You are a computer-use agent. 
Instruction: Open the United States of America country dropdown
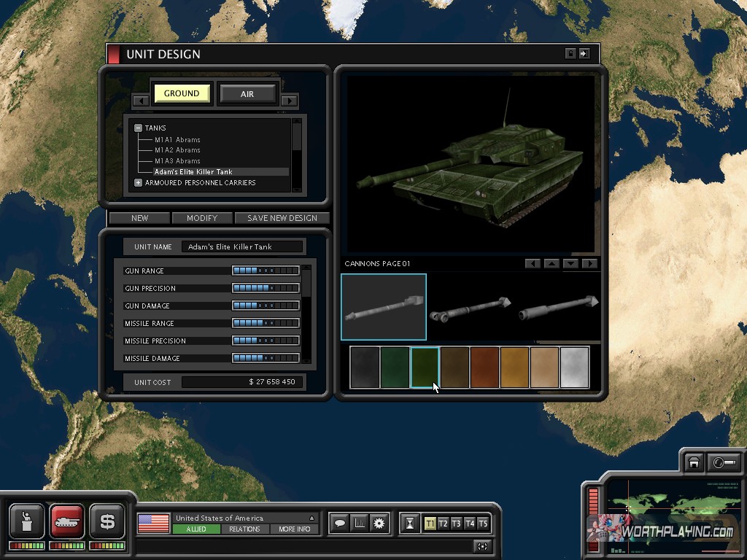click(x=311, y=518)
